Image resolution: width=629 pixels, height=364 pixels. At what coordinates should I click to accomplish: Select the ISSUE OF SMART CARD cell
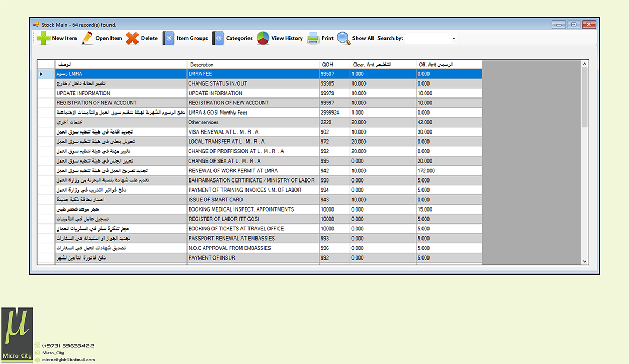tap(253, 200)
